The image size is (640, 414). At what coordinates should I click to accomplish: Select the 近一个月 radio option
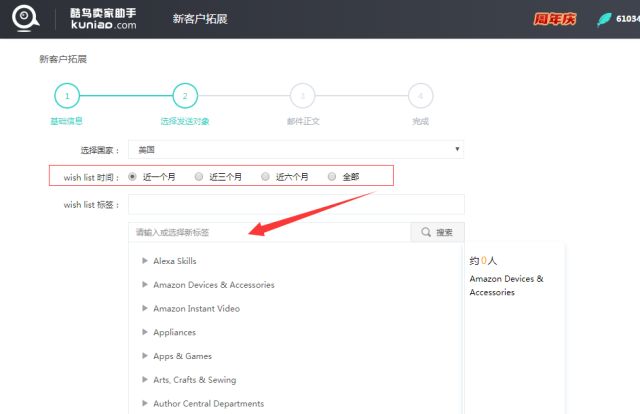[x=132, y=176]
